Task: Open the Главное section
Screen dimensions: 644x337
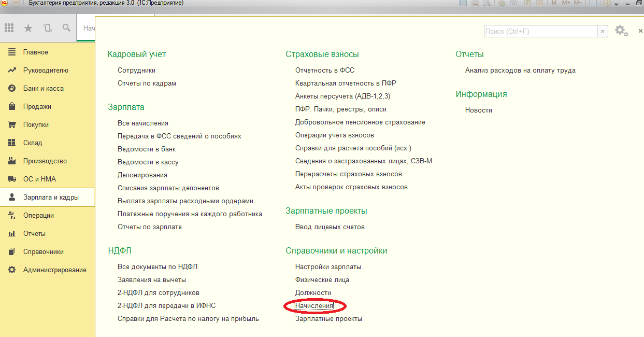Action: point(48,52)
